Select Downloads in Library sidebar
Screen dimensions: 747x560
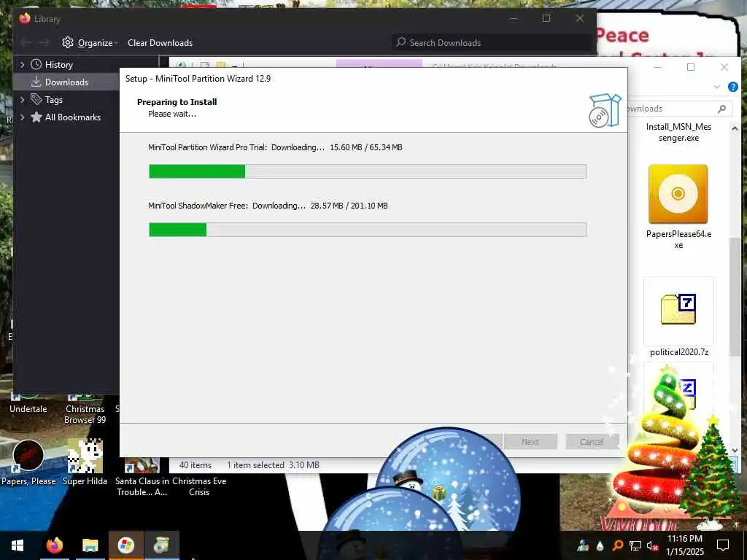click(66, 82)
